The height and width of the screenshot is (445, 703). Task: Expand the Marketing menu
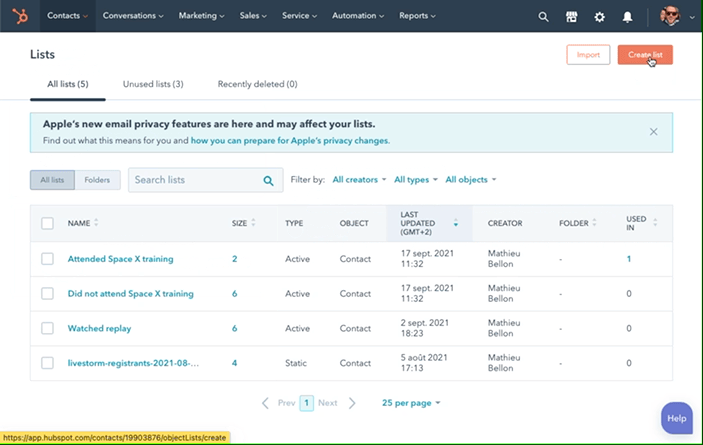tap(201, 16)
